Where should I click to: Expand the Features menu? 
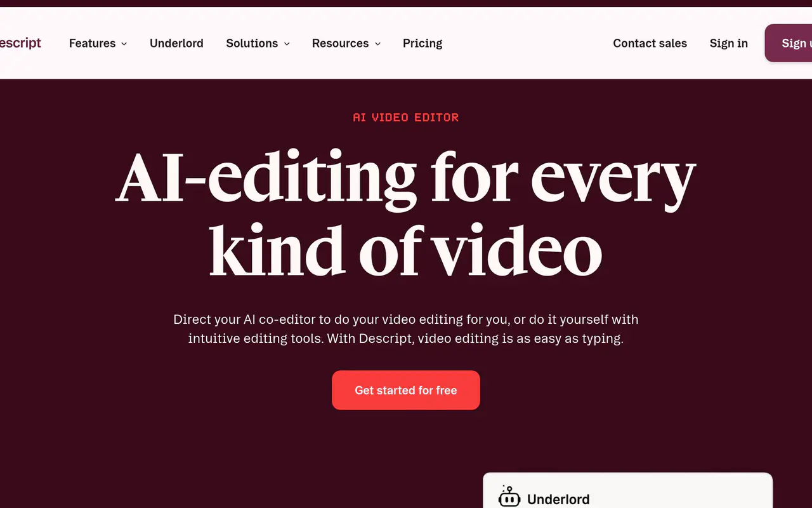click(98, 43)
